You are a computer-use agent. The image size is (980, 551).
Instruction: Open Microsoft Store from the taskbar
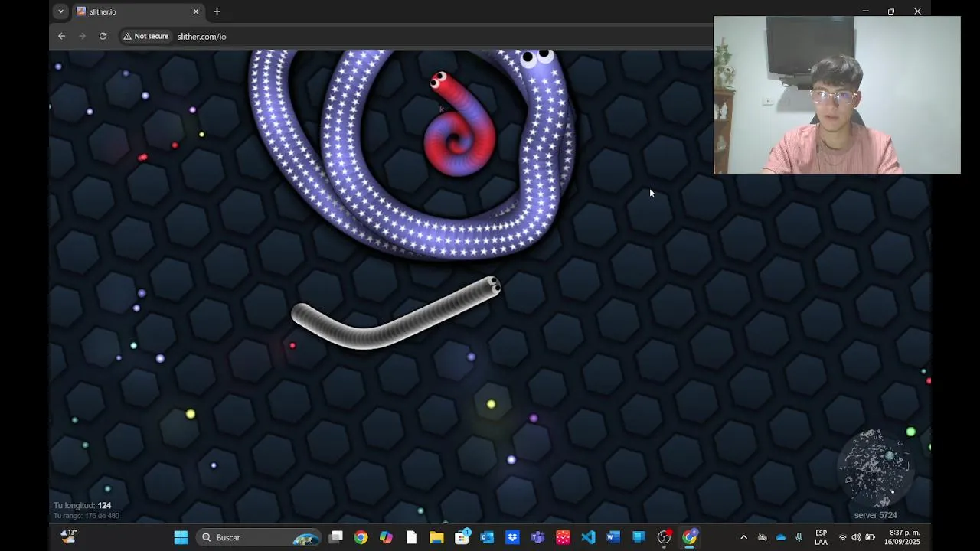click(462, 537)
